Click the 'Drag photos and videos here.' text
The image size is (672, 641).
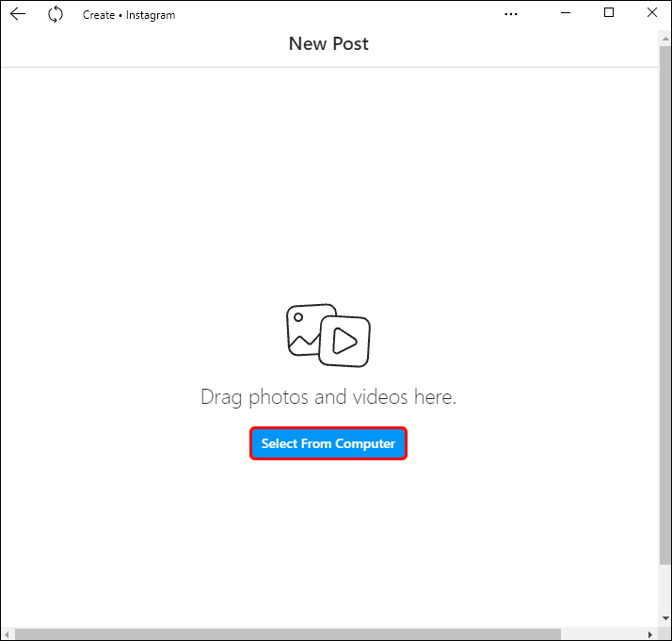point(328,397)
